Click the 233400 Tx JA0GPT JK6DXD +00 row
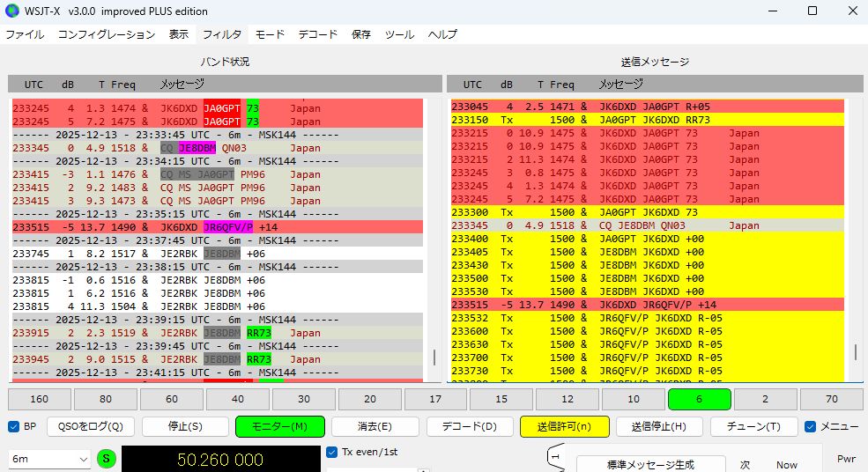868x472 pixels. point(648,239)
